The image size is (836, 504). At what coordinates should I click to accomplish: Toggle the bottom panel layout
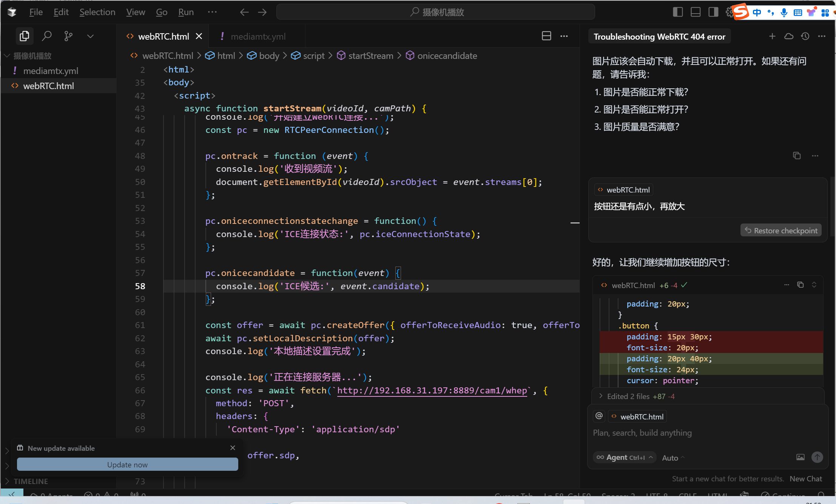coord(695,12)
